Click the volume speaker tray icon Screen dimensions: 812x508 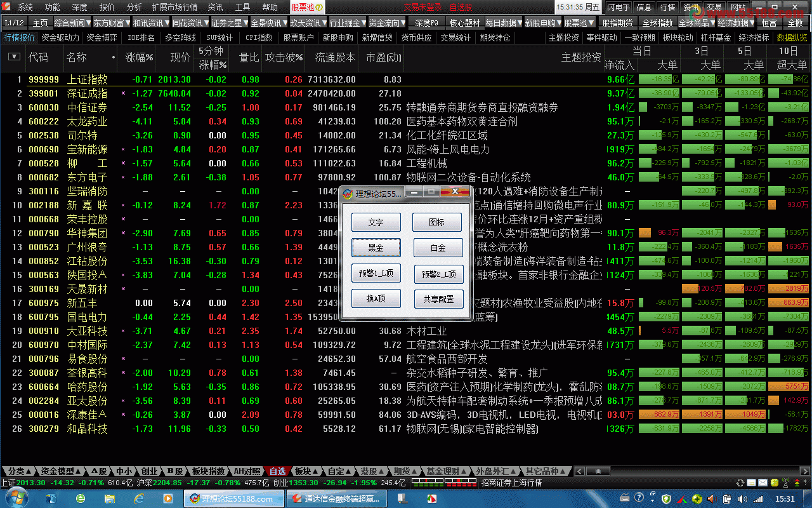pos(742,498)
